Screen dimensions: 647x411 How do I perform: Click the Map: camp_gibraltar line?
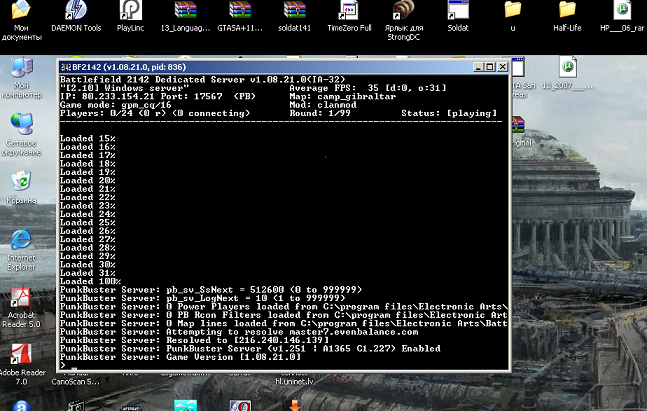coord(342,96)
